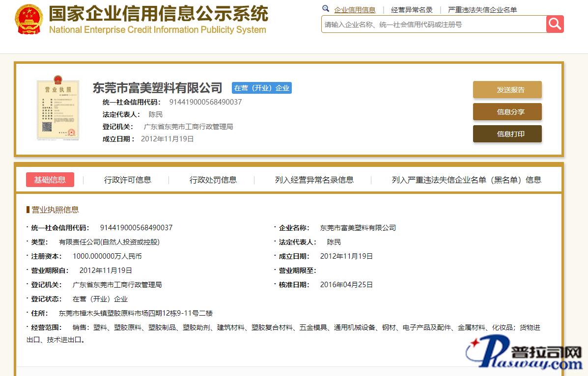Click the national emblem logo

coord(29,20)
